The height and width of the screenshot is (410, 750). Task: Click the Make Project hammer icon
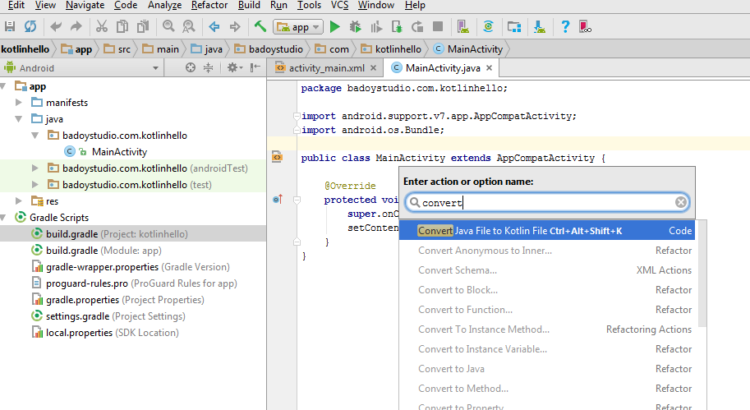coord(260,25)
